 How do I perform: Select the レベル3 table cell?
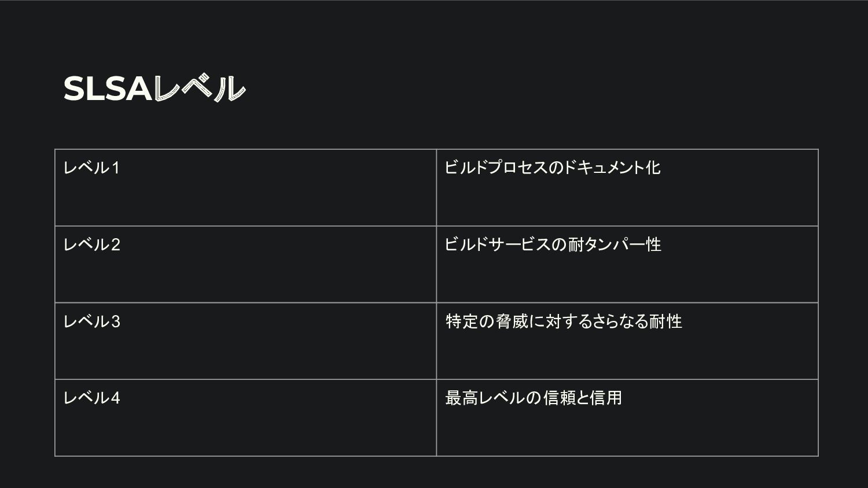245,341
